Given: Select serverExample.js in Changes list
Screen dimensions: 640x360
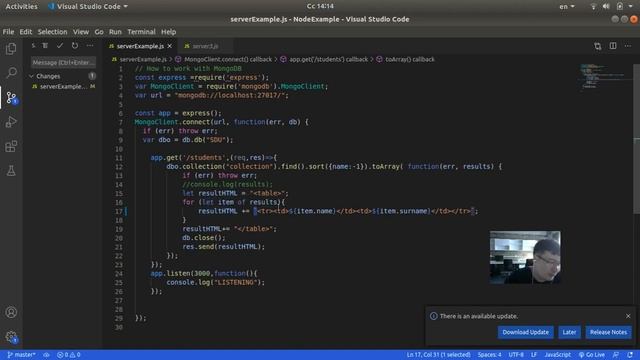Looking at the screenshot, I should 63,87.
